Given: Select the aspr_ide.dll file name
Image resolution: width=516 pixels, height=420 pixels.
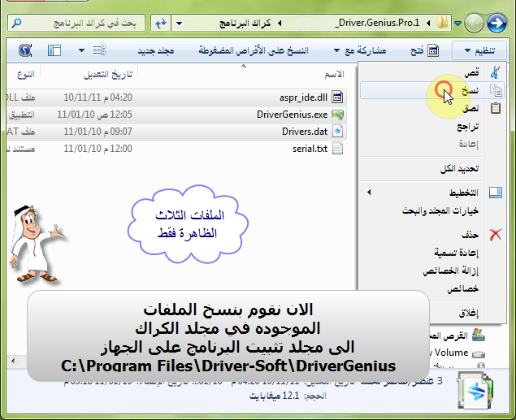Looking at the screenshot, I should (x=303, y=97).
